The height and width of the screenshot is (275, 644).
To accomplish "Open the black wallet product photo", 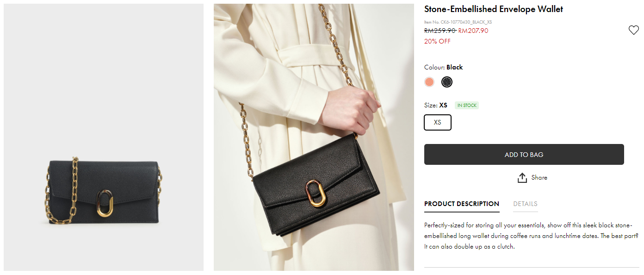I will click(x=104, y=137).
